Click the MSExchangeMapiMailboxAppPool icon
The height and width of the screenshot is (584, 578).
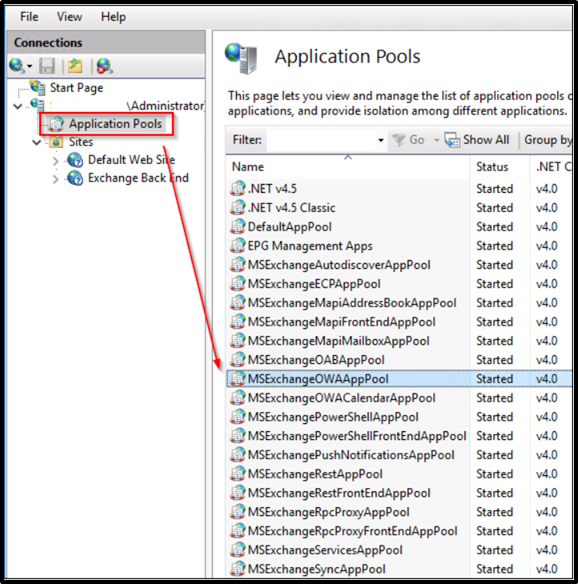[238, 340]
